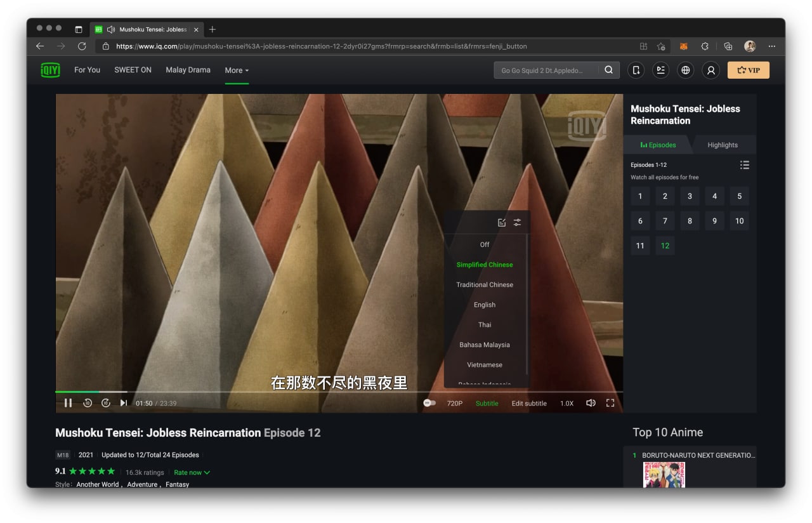Click Edit subtitle in player controls
Image resolution: width=812 pixels, height=523 pixels.
click(x=529, y=404)
